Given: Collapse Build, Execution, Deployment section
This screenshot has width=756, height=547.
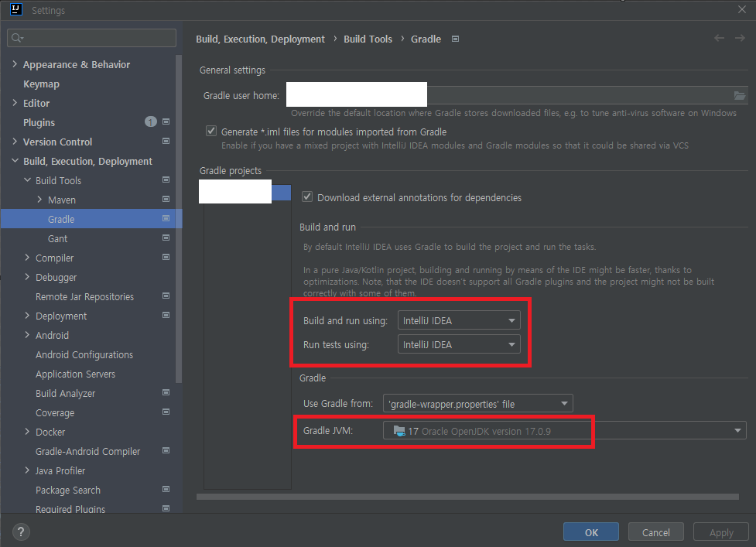Looking at the screenshot, I should (15, 160).
